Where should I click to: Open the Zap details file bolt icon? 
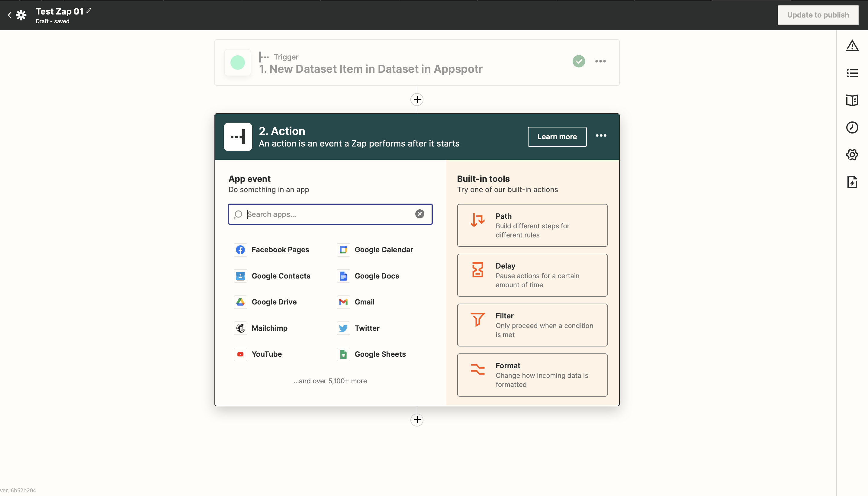coord(852,182)
